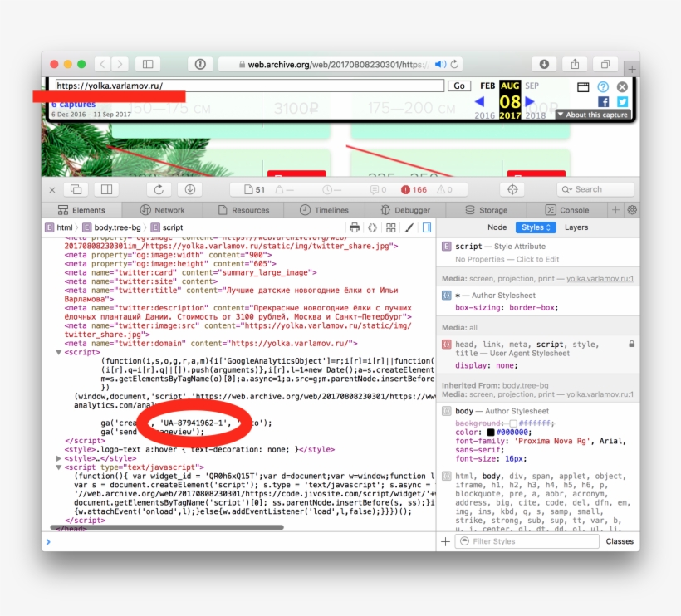The image size is (681, 616).
Task: Click the print styles icon in DOM toolbar
Action: coord(355,227)
